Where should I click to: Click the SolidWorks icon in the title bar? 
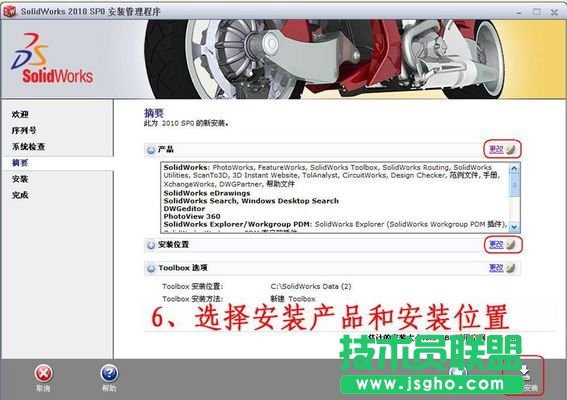[10, 11]
